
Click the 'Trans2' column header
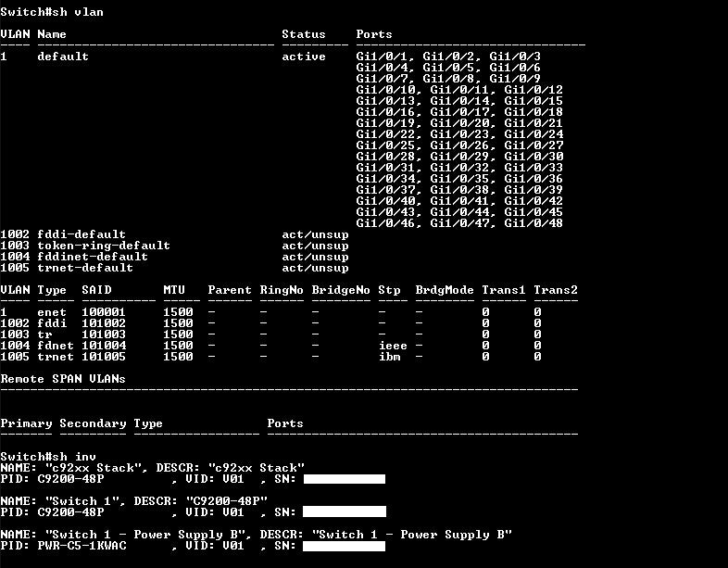pyautogui.click(x=556, y=290)
